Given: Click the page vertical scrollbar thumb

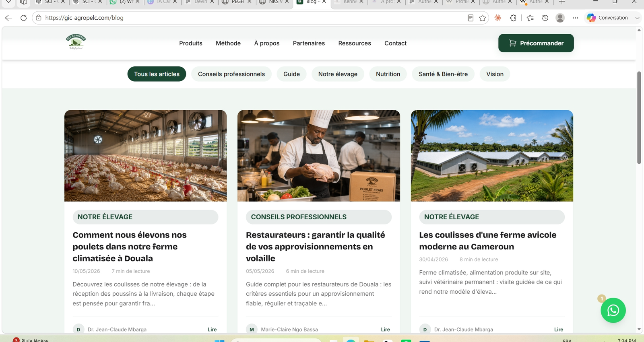Looking at the screenshot, I should point(639,117).
